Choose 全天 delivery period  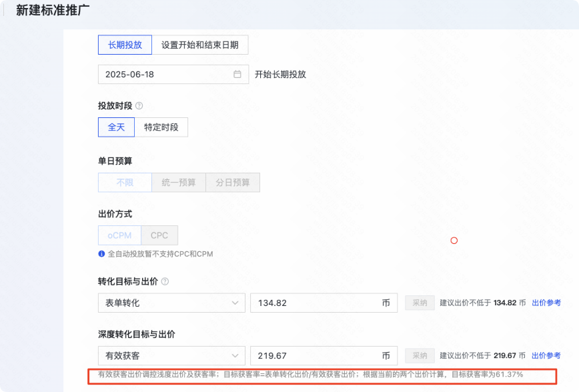tap(116, 127)
